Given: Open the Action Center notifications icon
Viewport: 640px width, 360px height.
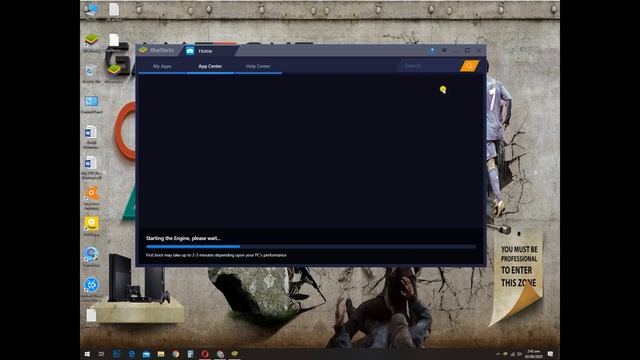Looking at the screenshot, I should (x=550, y=354).
